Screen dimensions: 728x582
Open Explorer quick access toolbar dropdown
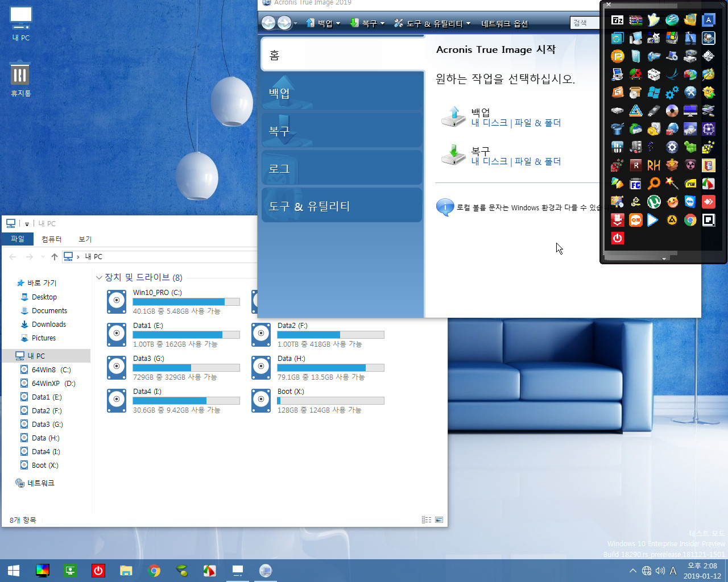point(27,224)
